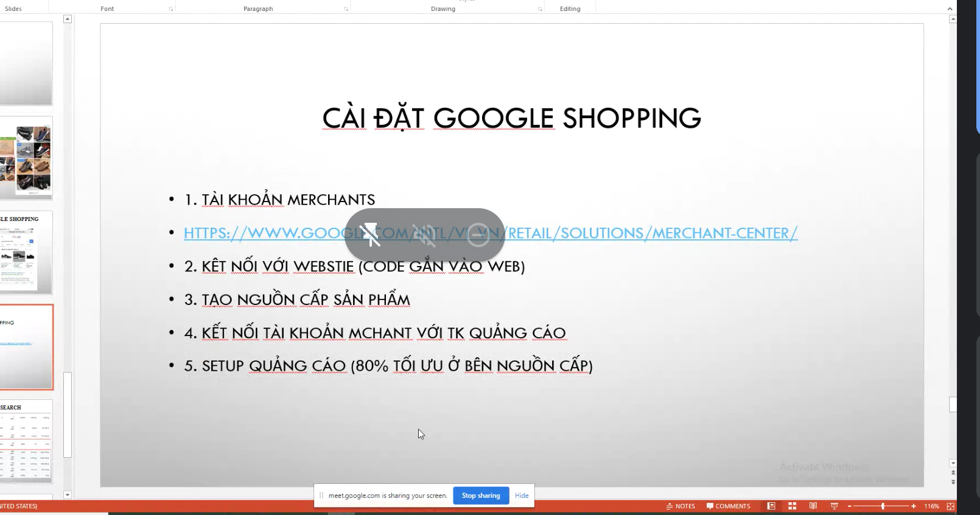This screenshot has width=980, height=515.
Task: Select the SEARCH table slide thumbnail
Action: 26,441
